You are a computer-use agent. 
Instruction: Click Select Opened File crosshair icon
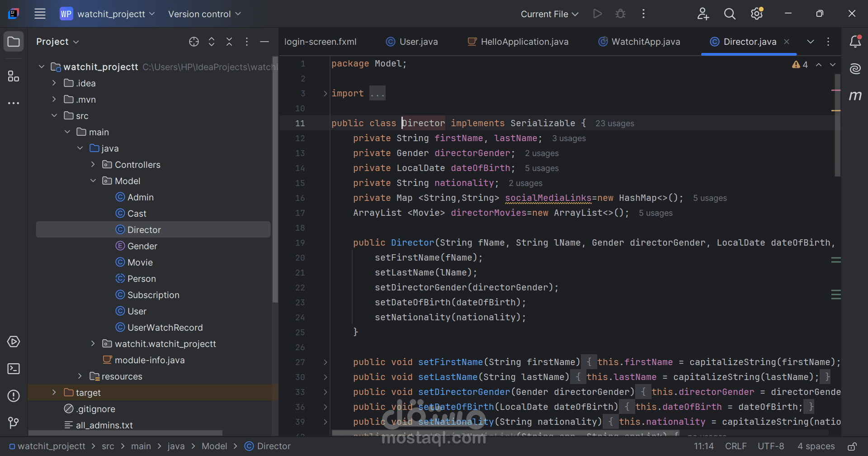click(194, 42)
